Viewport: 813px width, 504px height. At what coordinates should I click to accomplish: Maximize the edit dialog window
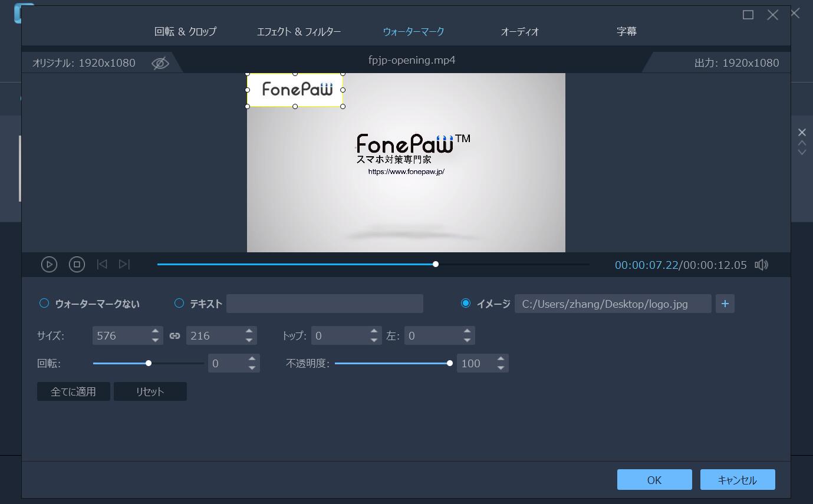[x=748, y=15]
